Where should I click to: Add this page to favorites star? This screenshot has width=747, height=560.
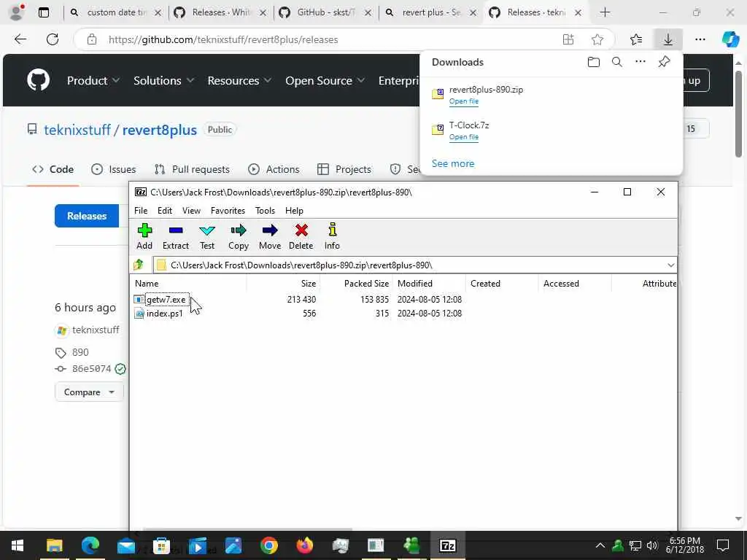click(x=597, y=39)
